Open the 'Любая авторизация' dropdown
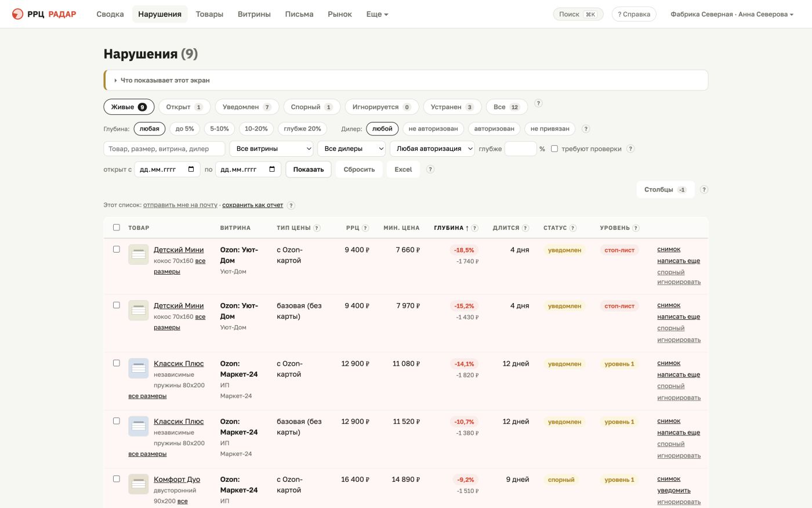 pyautogui.click(x=432, y=149)
